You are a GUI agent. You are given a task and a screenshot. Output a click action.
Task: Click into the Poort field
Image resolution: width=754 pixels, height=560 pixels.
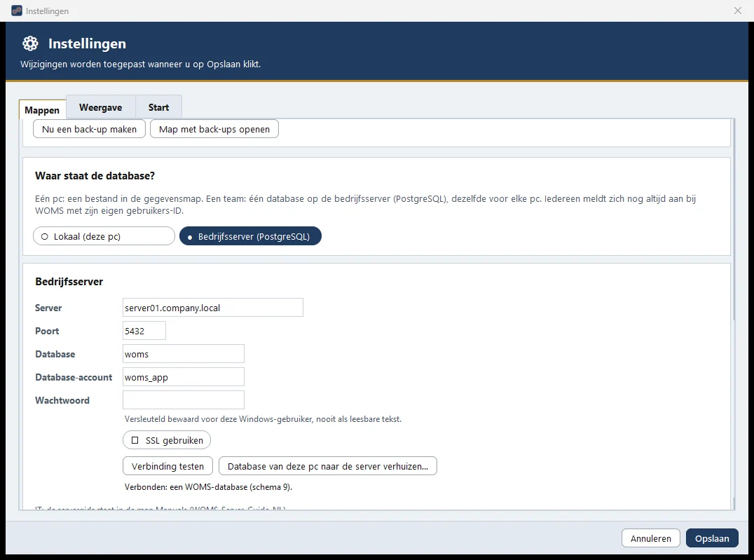(x=144, y=331)
